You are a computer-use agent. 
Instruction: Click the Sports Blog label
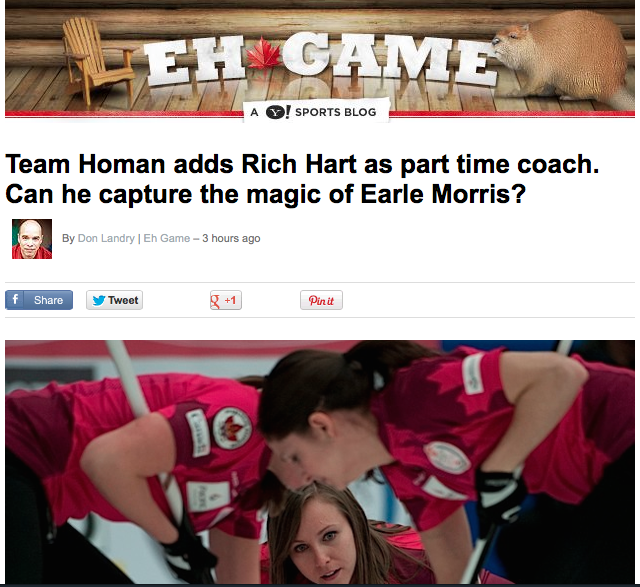[336, 112]
